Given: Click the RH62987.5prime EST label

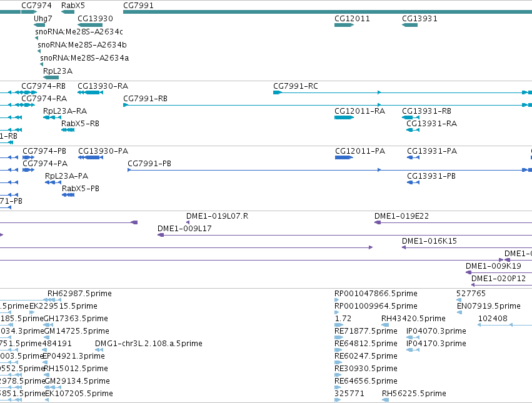Looking at the screenshot, I should [79, 294].
